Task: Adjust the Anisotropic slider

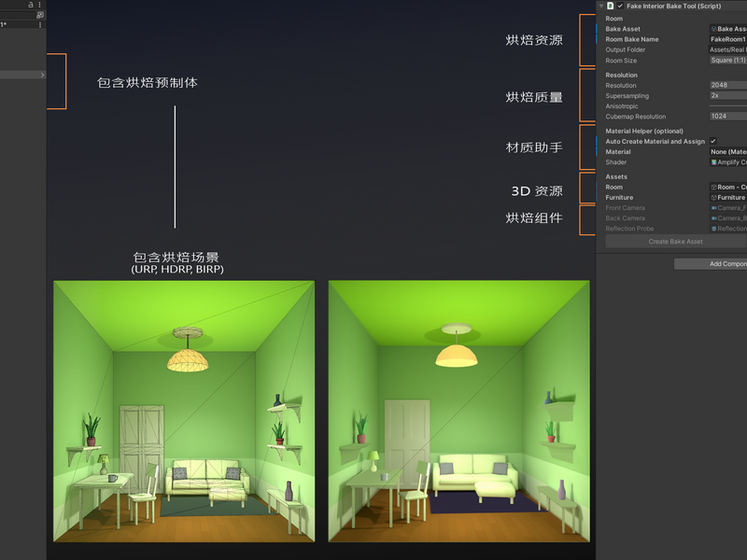Action: [x=728, y=106]
